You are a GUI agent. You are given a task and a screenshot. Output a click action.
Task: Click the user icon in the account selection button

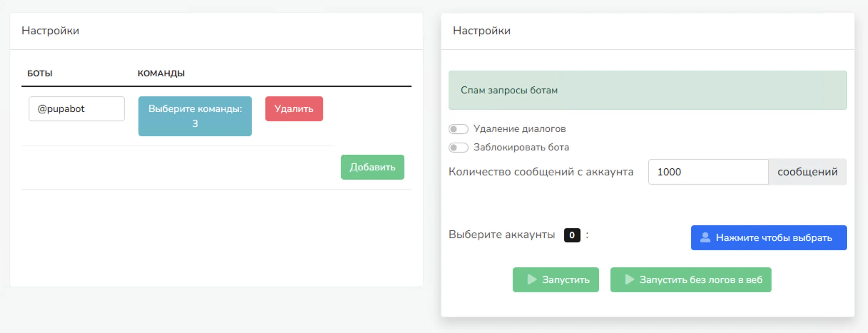coord(705,237)
